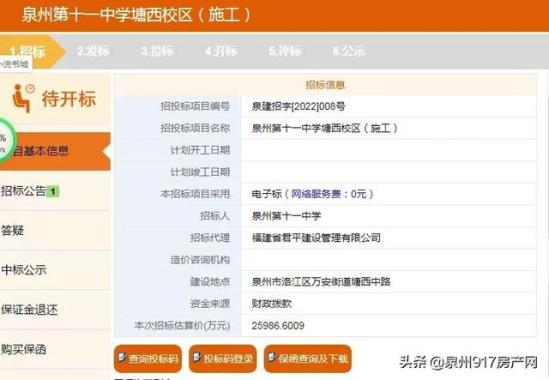Click the 本次招标估算价(万元) label

(x=182, y=325)
